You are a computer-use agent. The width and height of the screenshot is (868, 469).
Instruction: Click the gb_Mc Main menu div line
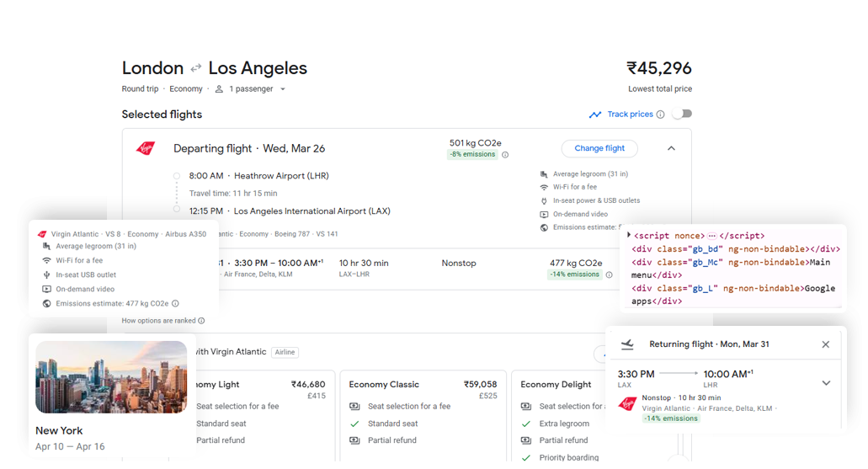coord(731,269)
